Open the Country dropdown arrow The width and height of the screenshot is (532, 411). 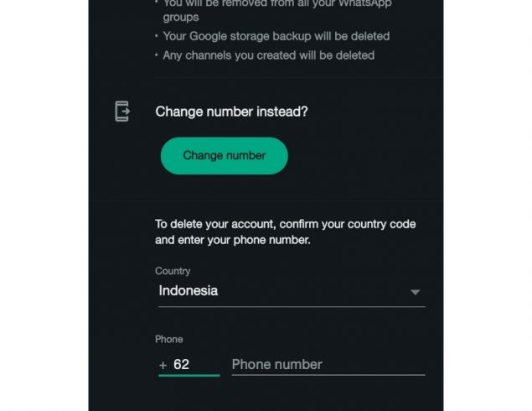[415, 292]
